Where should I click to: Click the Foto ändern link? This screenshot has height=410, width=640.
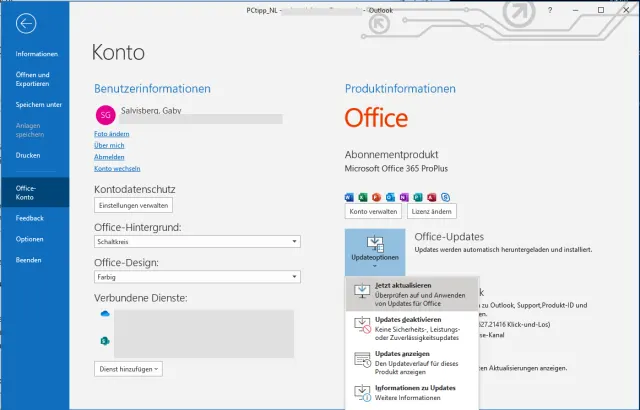(111, 134)
